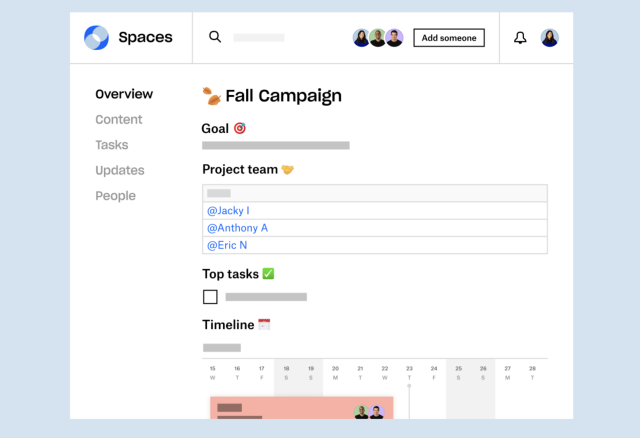Click the Goal heading
Screen dimensions: 640x438
(x=215, y=129)
